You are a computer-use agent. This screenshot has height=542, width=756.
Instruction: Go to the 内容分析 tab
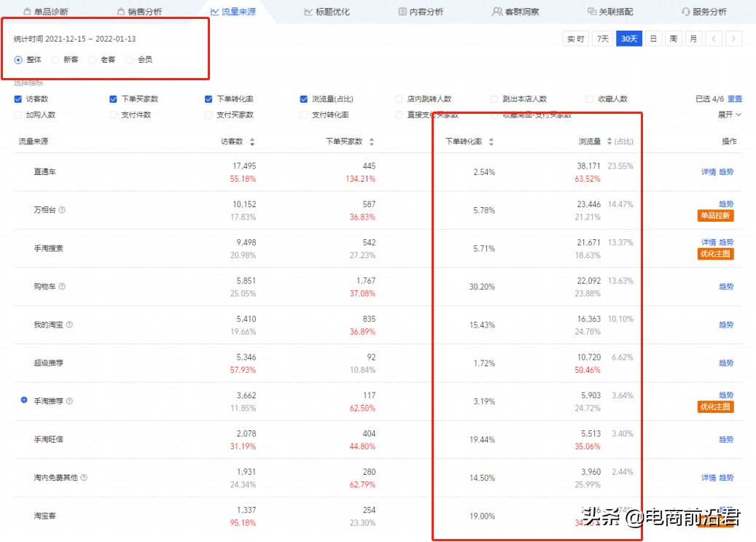[x=421, y=12]
